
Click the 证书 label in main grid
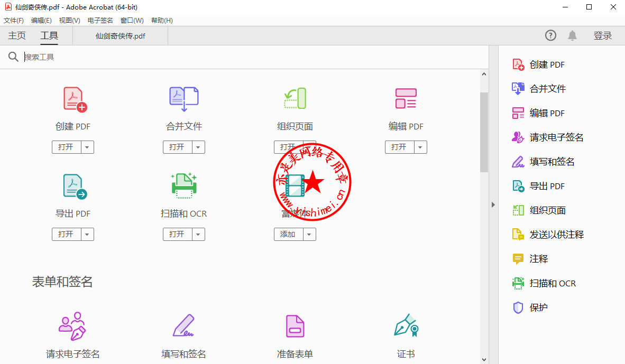click(x=406, y=354)
